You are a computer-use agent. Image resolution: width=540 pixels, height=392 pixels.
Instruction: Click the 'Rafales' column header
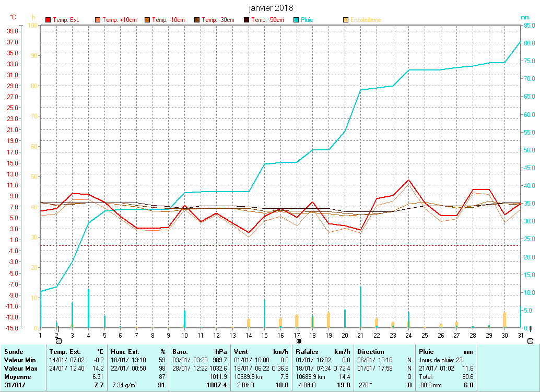click(307, 352)
